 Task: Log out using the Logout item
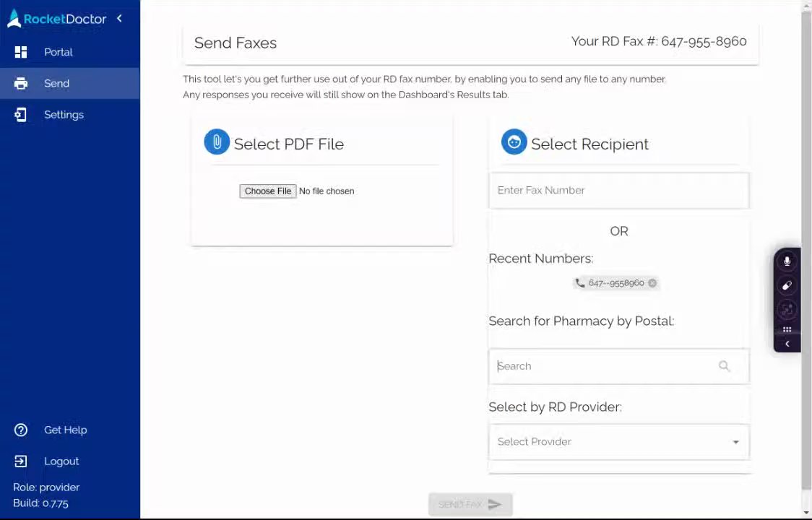61,461
